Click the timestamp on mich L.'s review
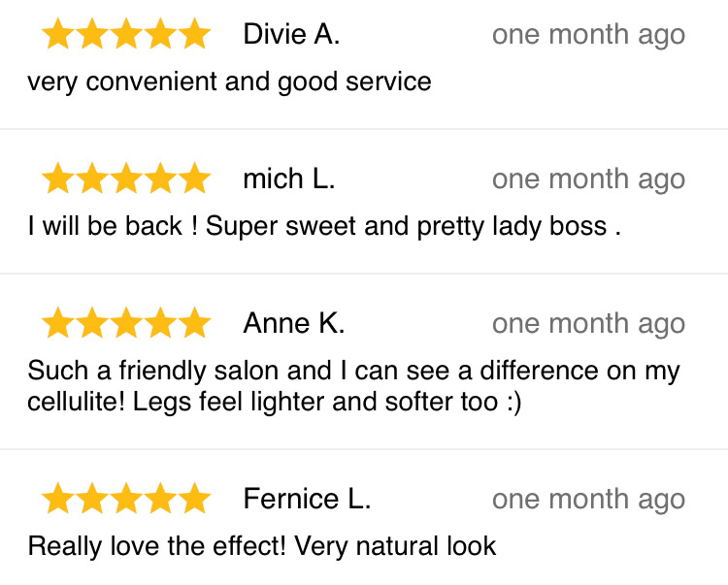Image resolution: width=728 pixels, height=585 pixels. click(x=589, y=179)
